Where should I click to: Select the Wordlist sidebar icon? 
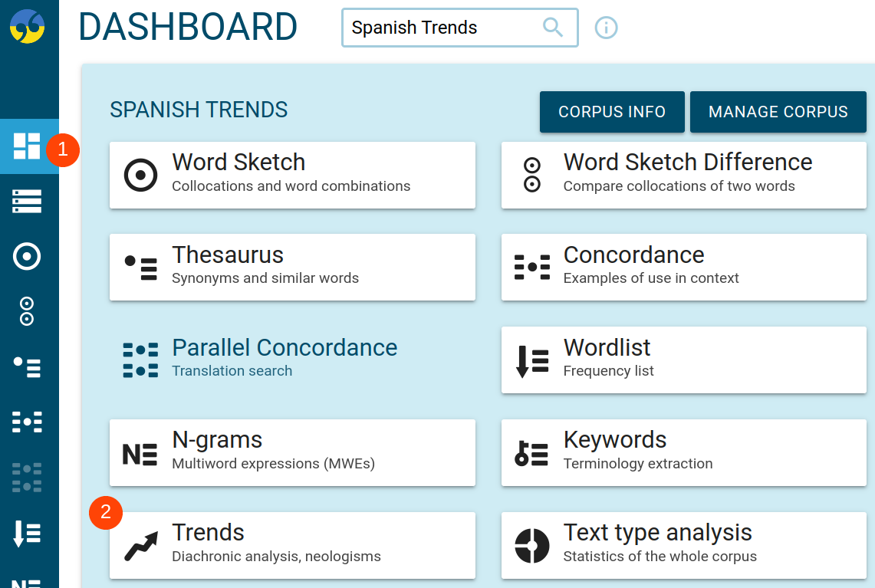[27, 533]
